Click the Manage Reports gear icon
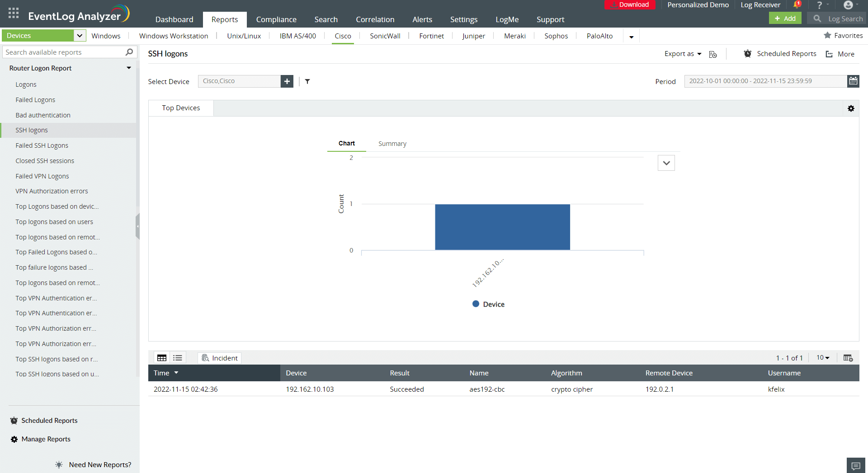 tap(14, 439)
